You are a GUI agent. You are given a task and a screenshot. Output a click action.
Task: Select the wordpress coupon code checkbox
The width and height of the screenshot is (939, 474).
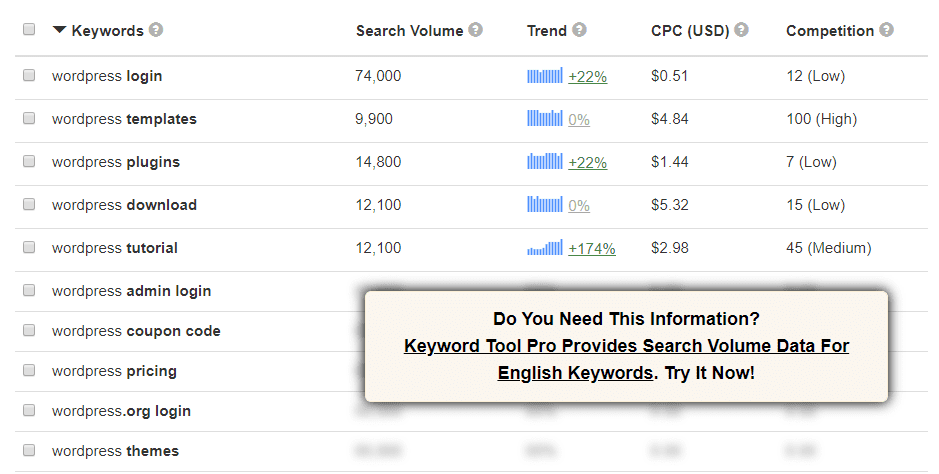point(29,330)
